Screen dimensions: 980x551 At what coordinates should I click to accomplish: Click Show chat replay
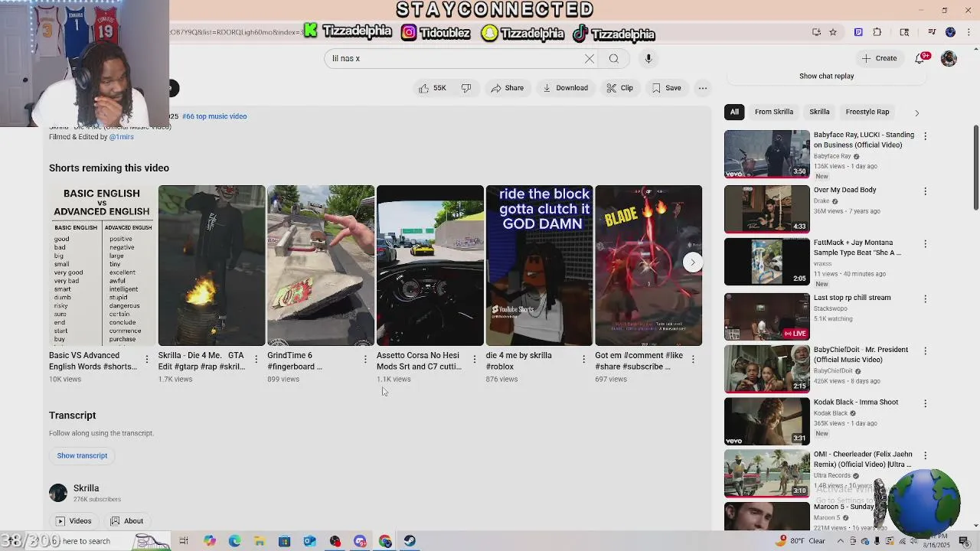point(826,76)
